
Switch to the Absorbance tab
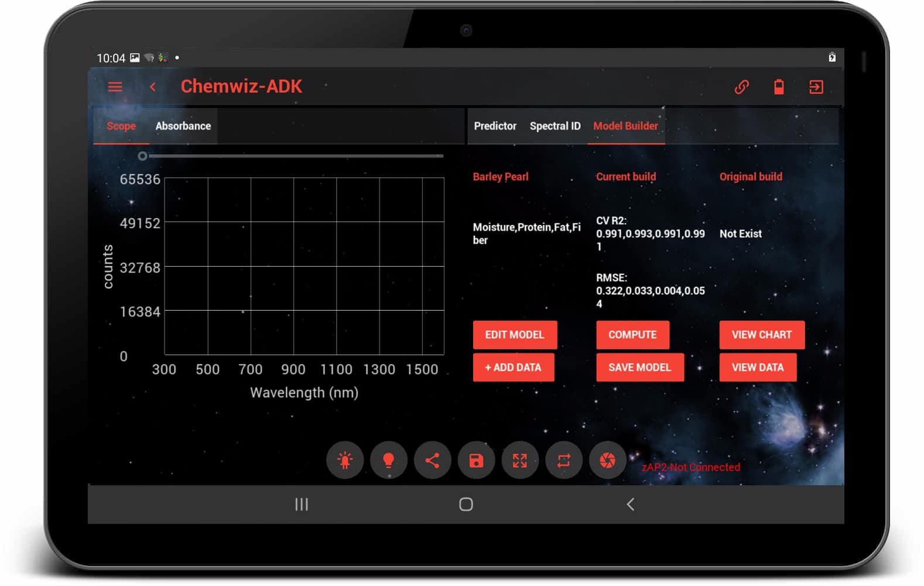click(183, 126)
